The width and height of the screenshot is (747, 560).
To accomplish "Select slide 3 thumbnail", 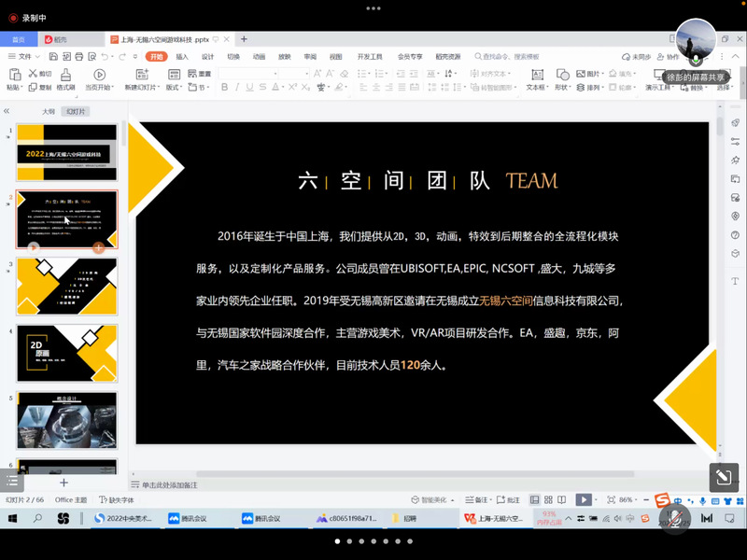I will pyautogui.click(x=67, y=287).
